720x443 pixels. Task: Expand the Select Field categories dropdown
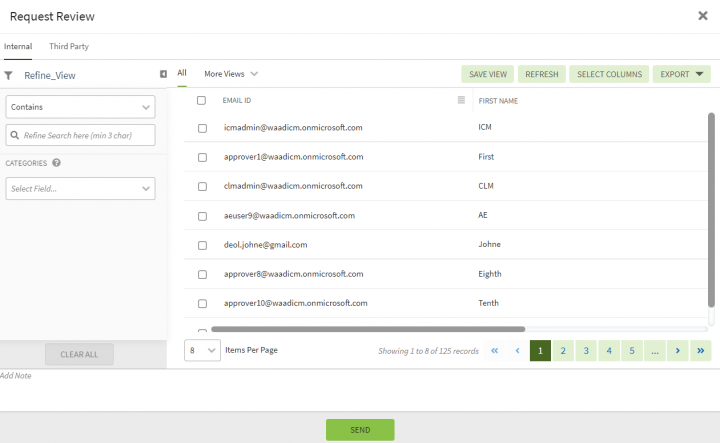pyautogui.click(x=80, y=189)
